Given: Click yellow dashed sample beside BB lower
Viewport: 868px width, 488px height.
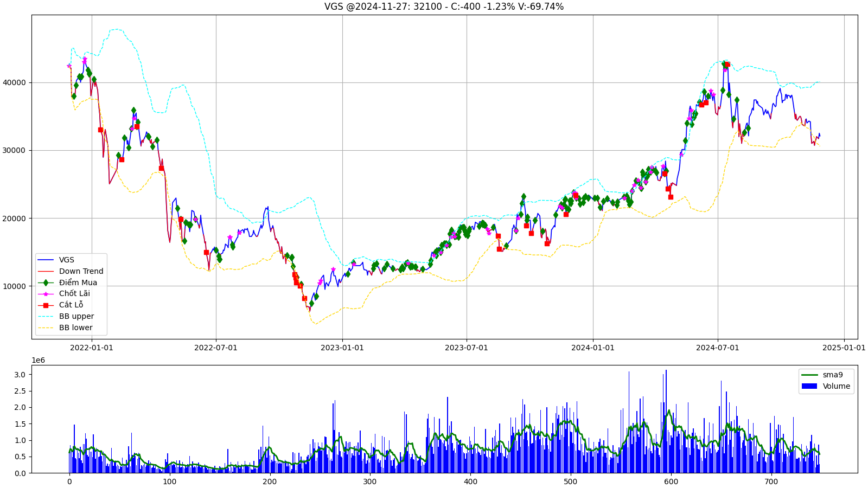Looking at the screenshot, I should click(46, 328).
